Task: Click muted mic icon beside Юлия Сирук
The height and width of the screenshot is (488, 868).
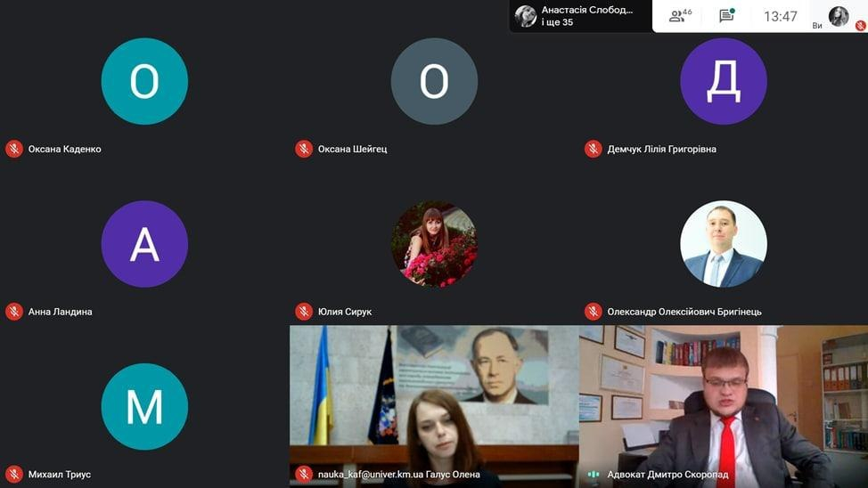Action: (x=304, y=312)
